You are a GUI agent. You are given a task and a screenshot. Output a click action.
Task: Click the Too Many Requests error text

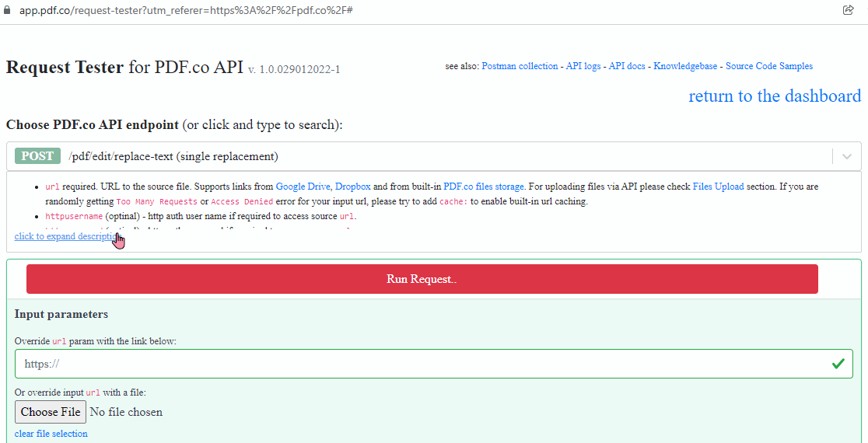pos(156,201)
